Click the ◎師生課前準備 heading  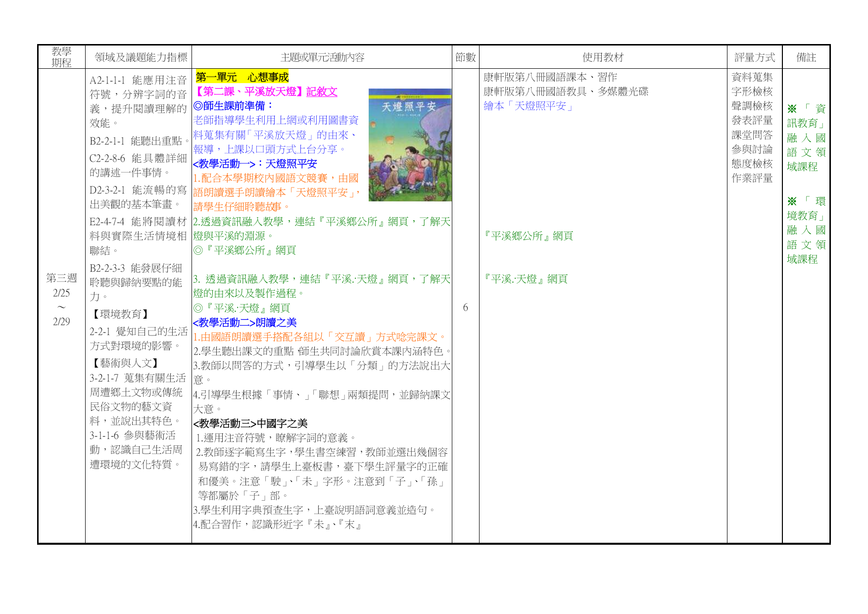point(233,106)
